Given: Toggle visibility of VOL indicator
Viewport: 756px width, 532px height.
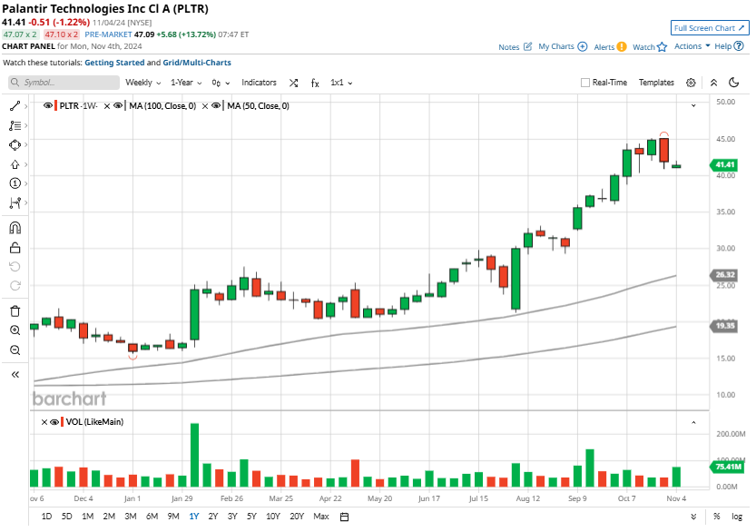Looking at the screenshot, I should pos(54,422).
